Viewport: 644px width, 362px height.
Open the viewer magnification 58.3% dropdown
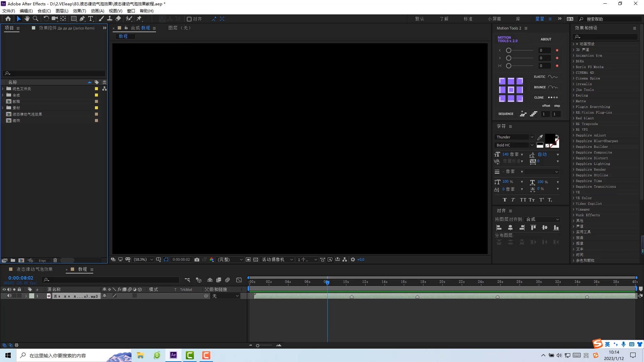(144, 260)
